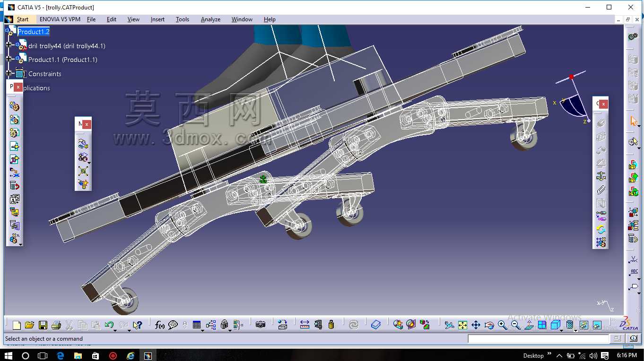Image resolution: width=644 pixels, height=361 pixels.
Task: Select the Pan four-arrow icon
Action: click(476, 325)
